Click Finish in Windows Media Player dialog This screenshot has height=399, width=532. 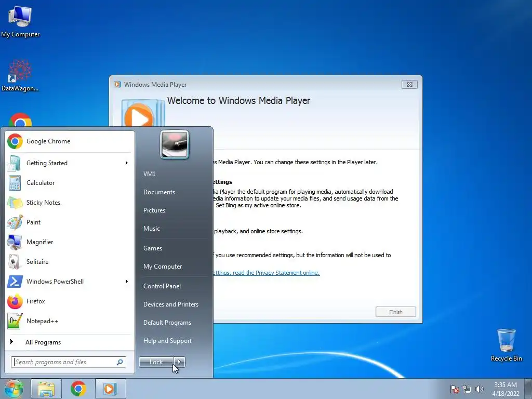click(x=395, y=312)
